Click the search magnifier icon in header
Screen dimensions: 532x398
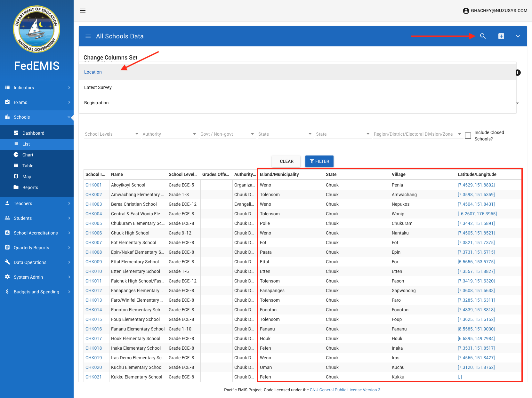[483, 36]
